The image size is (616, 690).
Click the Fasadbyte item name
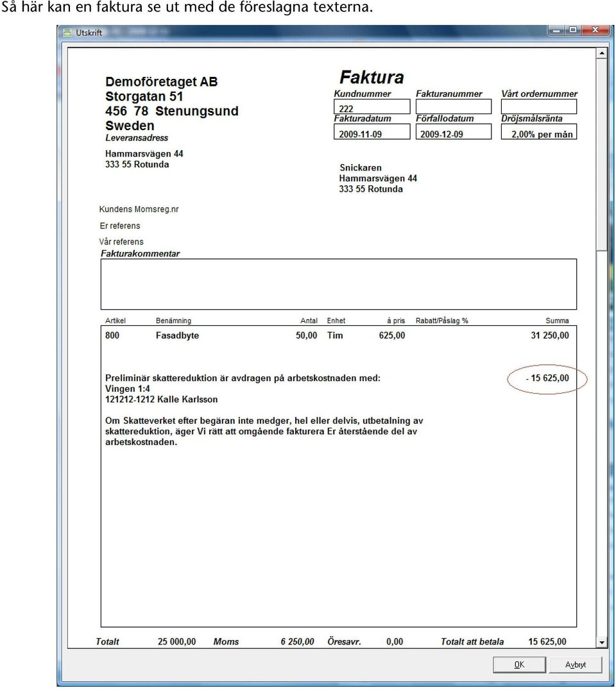click(x=178, y=335)
